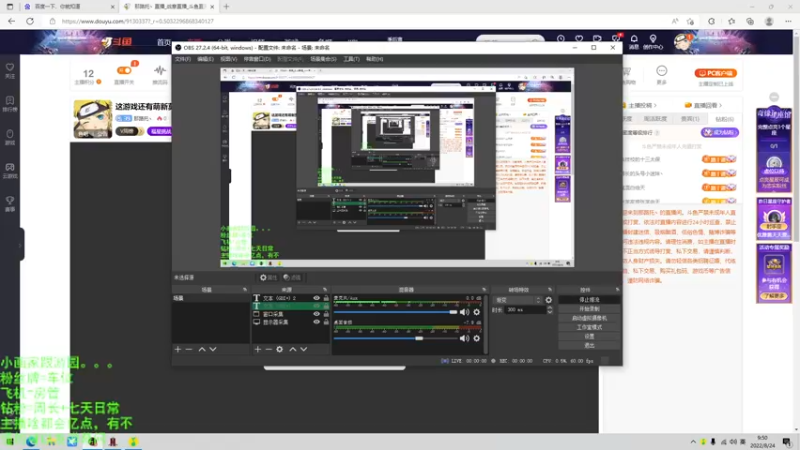Image resolution: width=800 pixels, height=450 pixels.
Task: Click the source filters button 滤镜
Action: click(292, 278)
